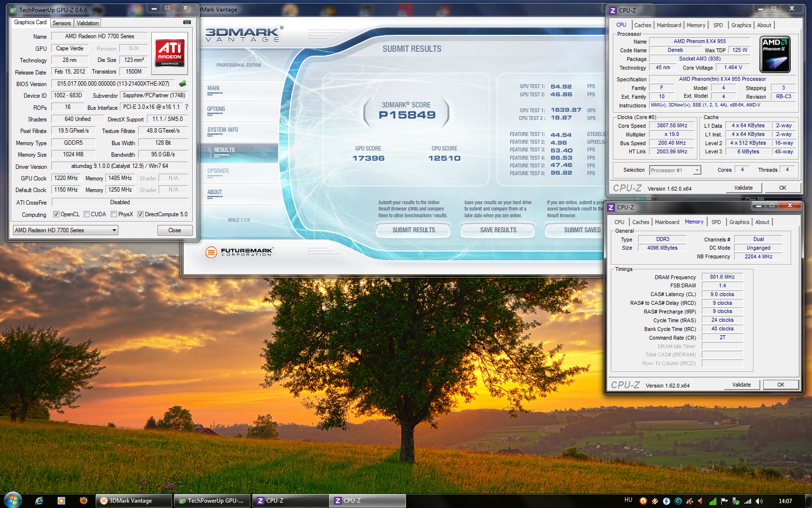Click the blue C-shaped tray icon
Viewport: 812px width, 508px height.
point(678,501)
